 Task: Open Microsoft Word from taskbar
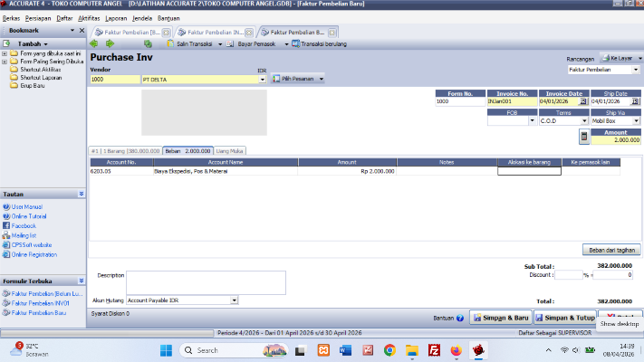pos(345,350)
